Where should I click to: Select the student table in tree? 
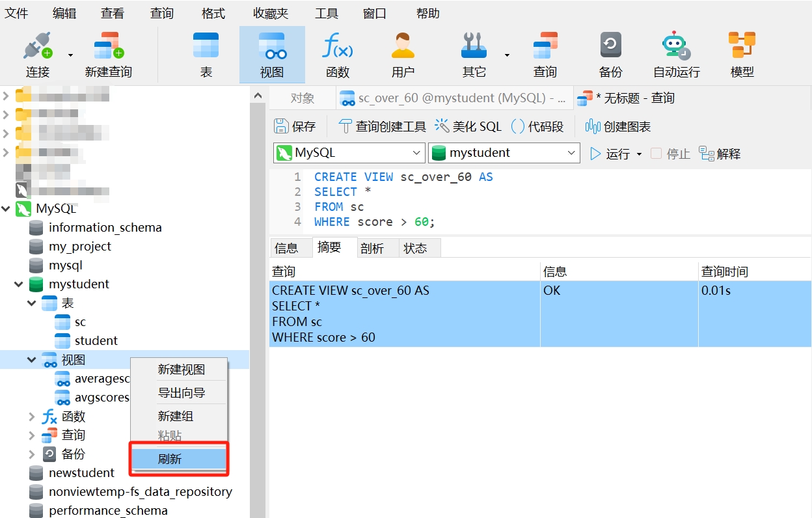click(96, 341)
